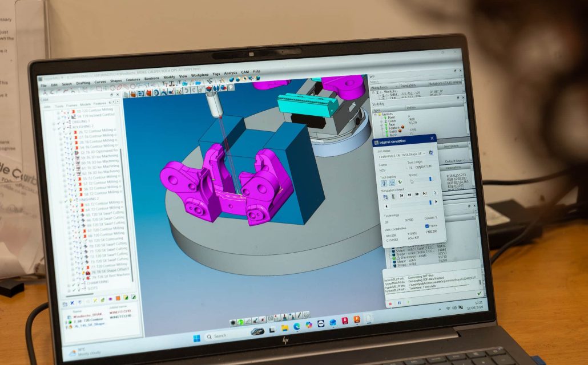This screenshot has height=365, width=588.
Task: Click the '00' icon in viewport bottom toolbar
Action: tap(271, 319)
